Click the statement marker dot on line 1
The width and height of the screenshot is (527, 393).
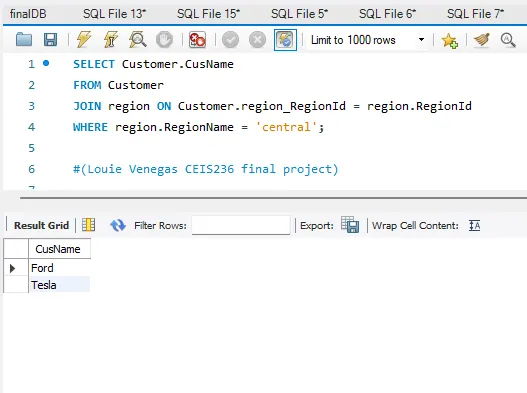46,63
